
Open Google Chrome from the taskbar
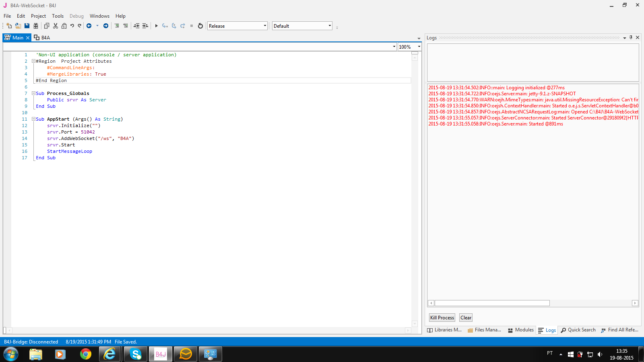[x=85, y=354]
